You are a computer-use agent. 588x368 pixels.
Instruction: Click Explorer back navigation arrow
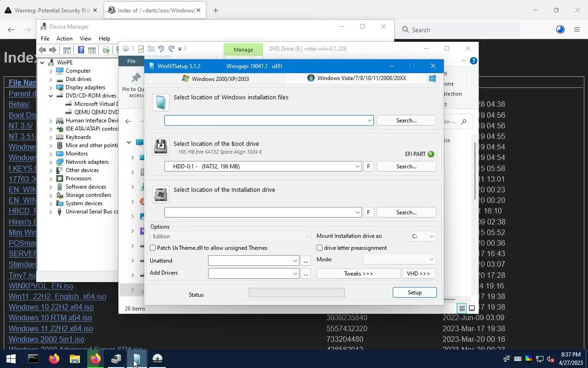[x=128, y=121]
